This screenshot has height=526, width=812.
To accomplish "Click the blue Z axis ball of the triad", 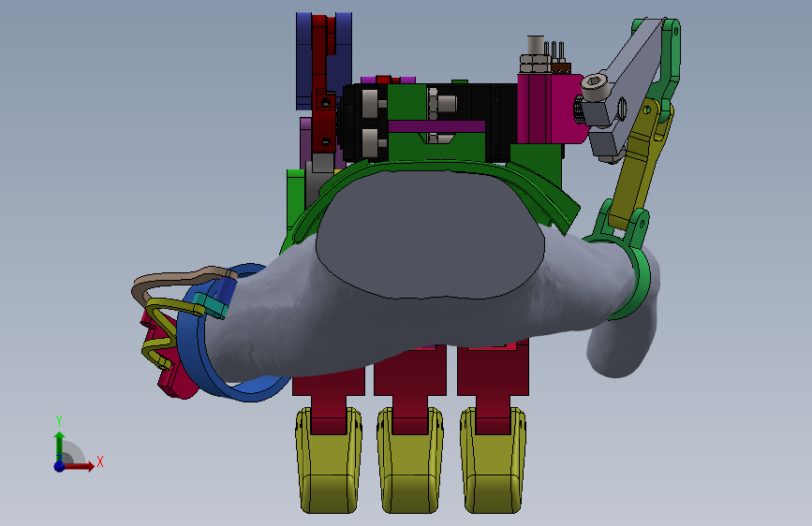I will pyautogui.click(x=59, y=466).
